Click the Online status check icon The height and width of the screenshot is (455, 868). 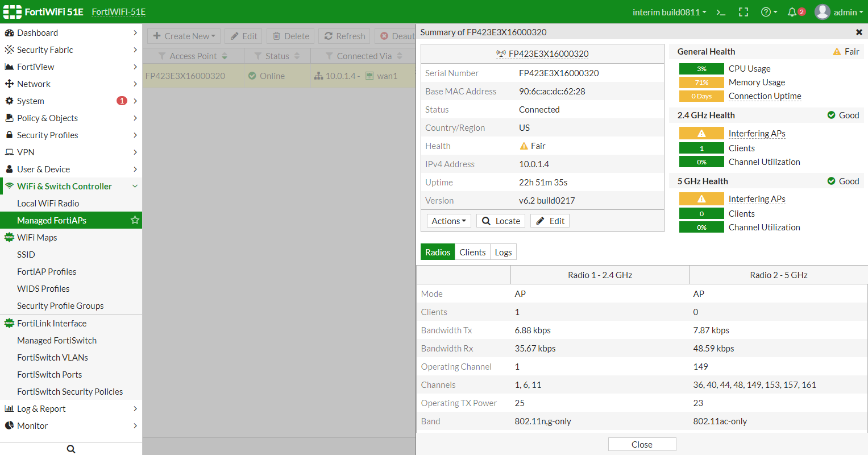252,76
